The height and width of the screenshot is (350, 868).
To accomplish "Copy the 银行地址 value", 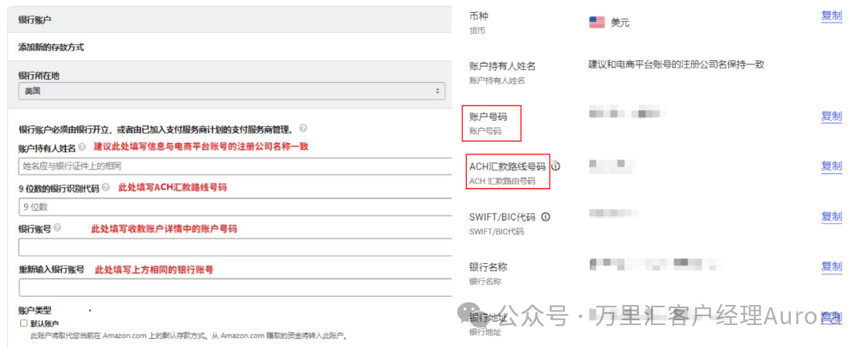I will 831,317.
